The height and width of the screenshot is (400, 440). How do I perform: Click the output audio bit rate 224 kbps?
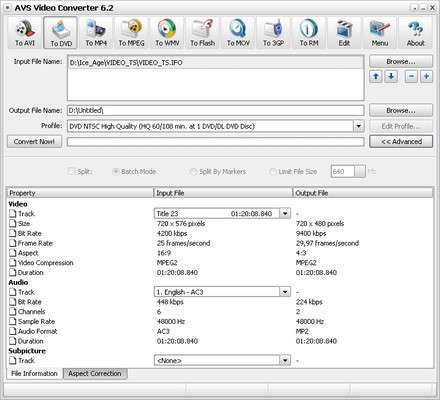(309, 302)
